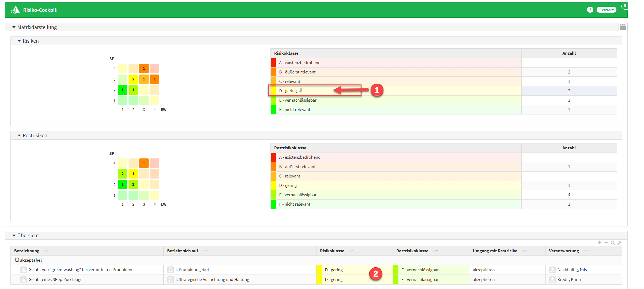Collapse the Risiken section

[x=19, y=41]
